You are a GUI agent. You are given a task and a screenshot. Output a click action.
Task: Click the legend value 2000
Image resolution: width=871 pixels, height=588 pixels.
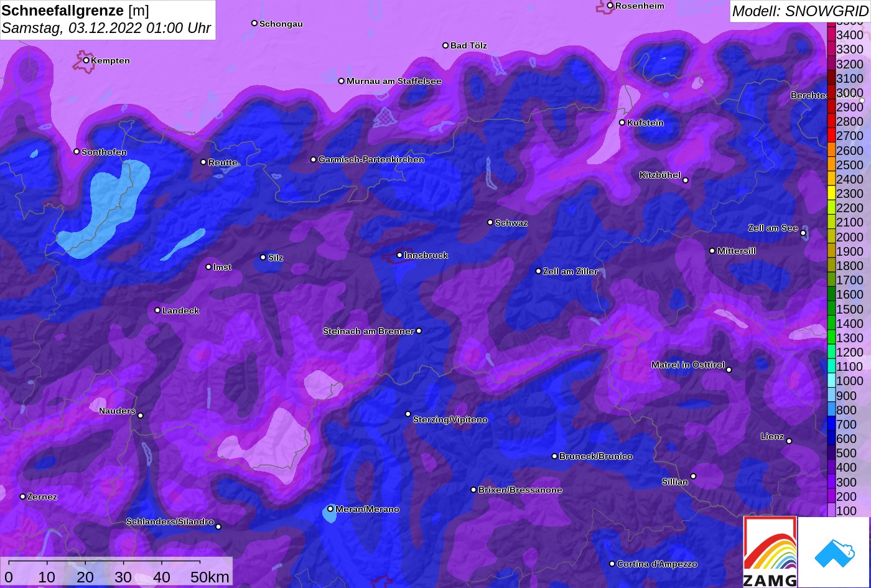[x=850, y=237]
